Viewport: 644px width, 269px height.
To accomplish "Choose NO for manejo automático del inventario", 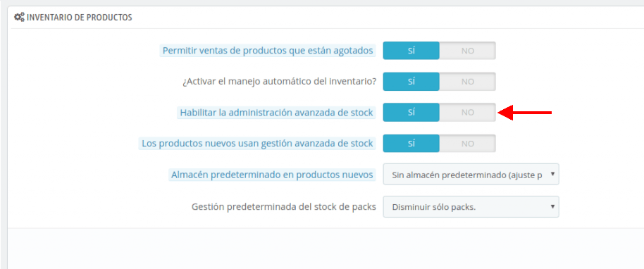I will [467, 81].
